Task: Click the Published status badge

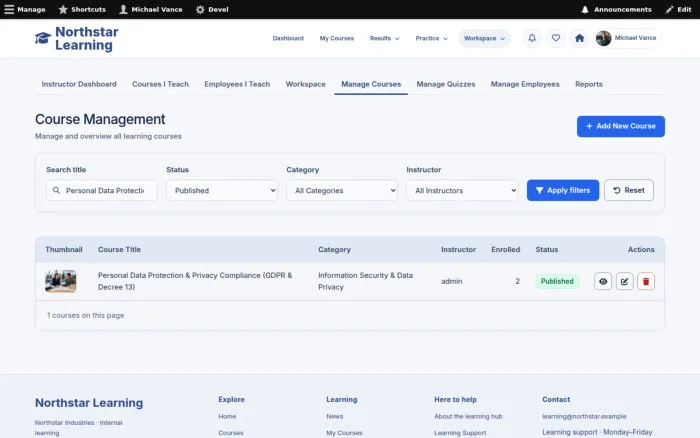Action: coord(557,281)
